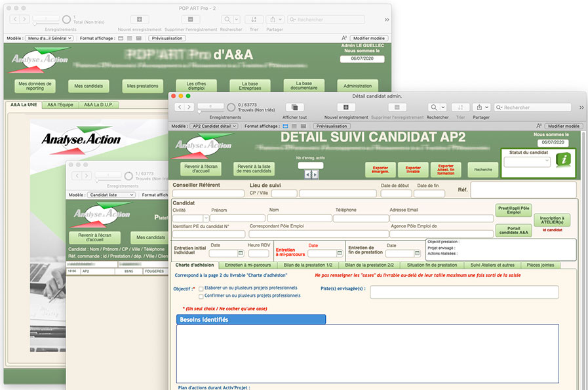The height and width of the screenshot is (390, 588).
Task: Expand Partager options arrow in Détail candidat toolbar
Action: pos(487,107)
